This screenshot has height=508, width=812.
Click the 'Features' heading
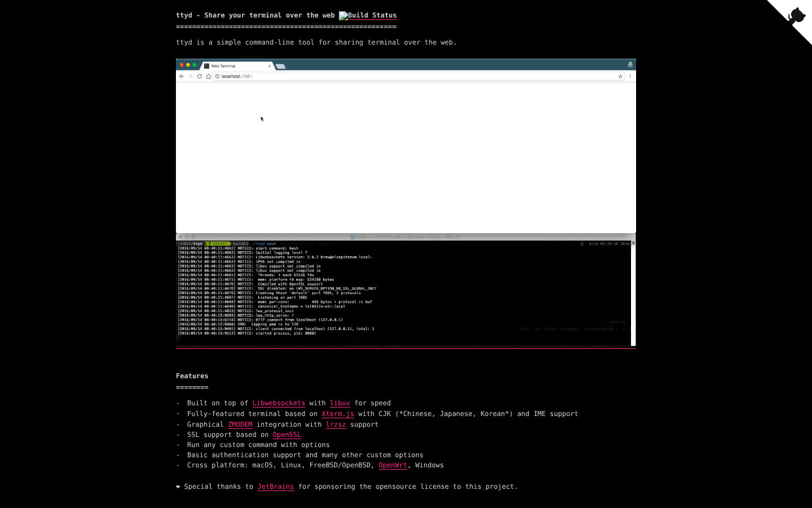192,376
